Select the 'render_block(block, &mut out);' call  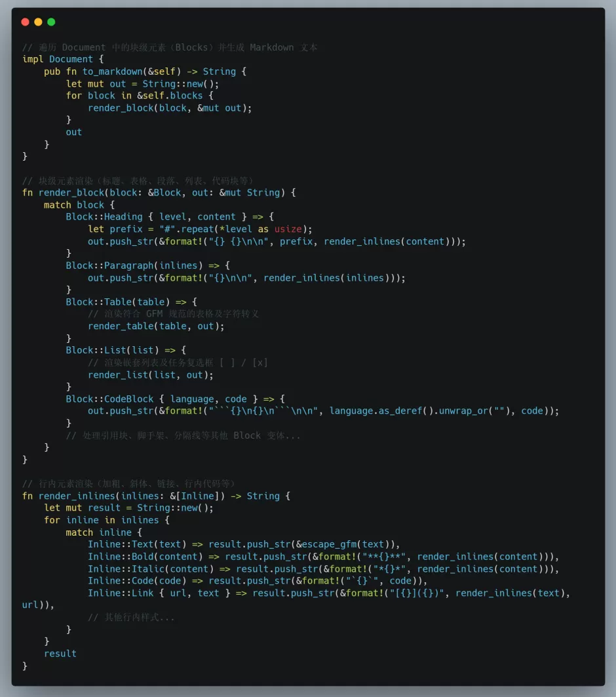170,108
